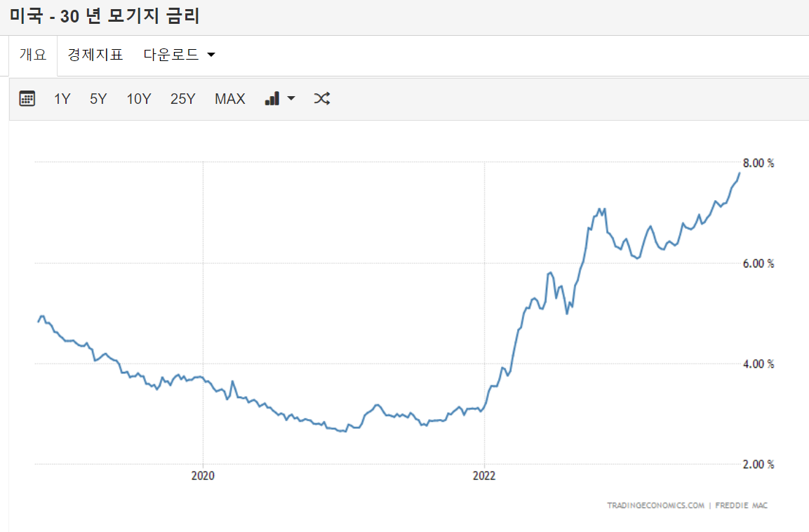Select the 25Y time range
This screenshot has height=532, width=809.
(182, 99)
